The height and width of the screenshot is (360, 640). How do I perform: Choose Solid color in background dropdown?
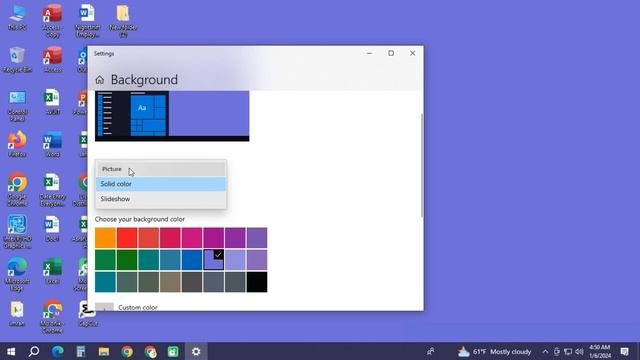[x=161, y=184]
